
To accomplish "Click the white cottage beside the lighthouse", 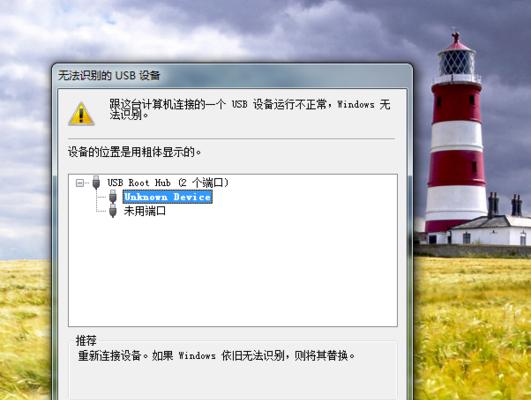I will [x=488, y=230].
